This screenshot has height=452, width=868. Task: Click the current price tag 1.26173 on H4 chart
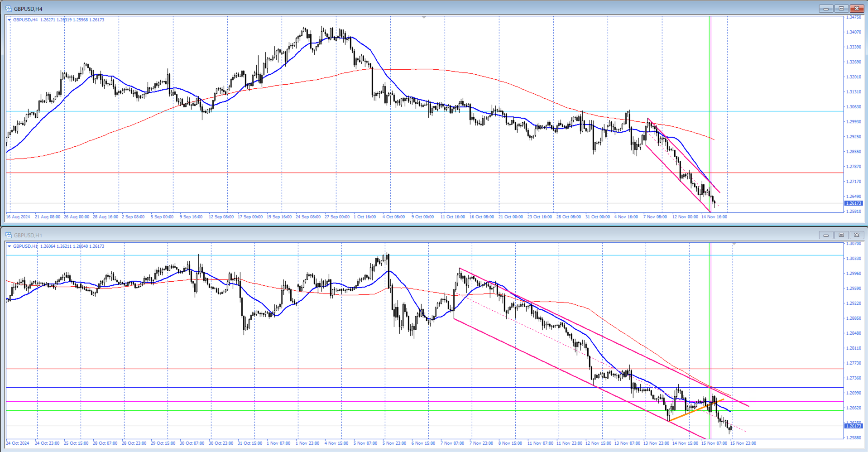[x=854, y=203]
